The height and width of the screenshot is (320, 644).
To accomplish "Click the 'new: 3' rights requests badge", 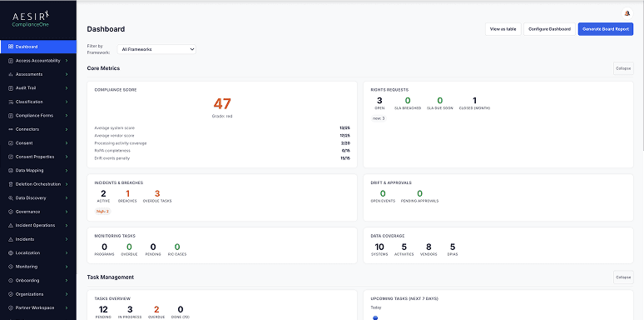I will coord(379,118).
